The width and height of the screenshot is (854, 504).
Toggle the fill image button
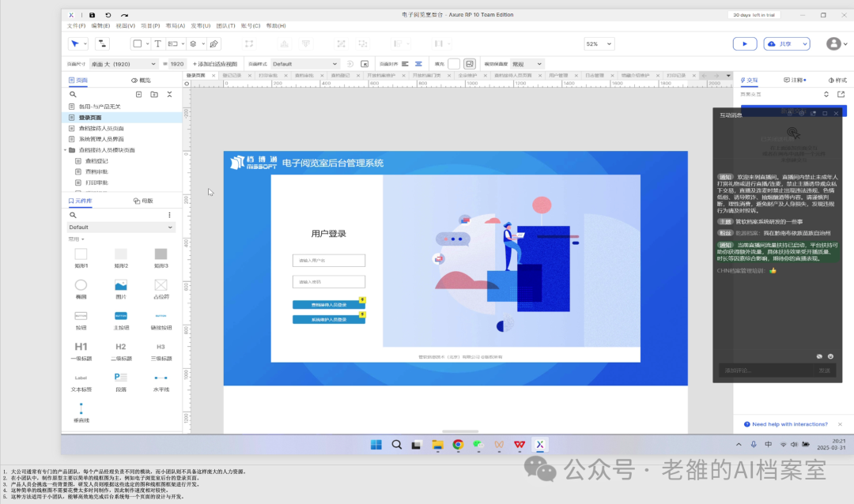click(x=470, y=64)
